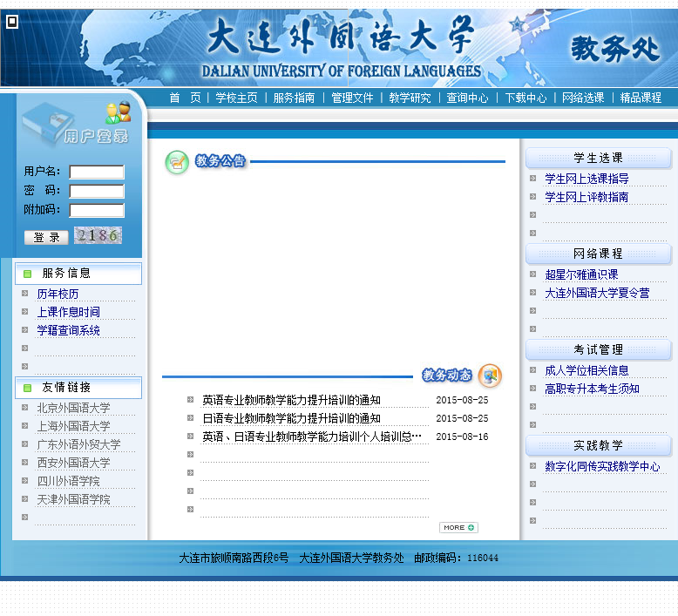678x616 pixels.
Task: Open 管理文件 in the navigation bar
Action: pyautogui.click(x=352, y=98)
